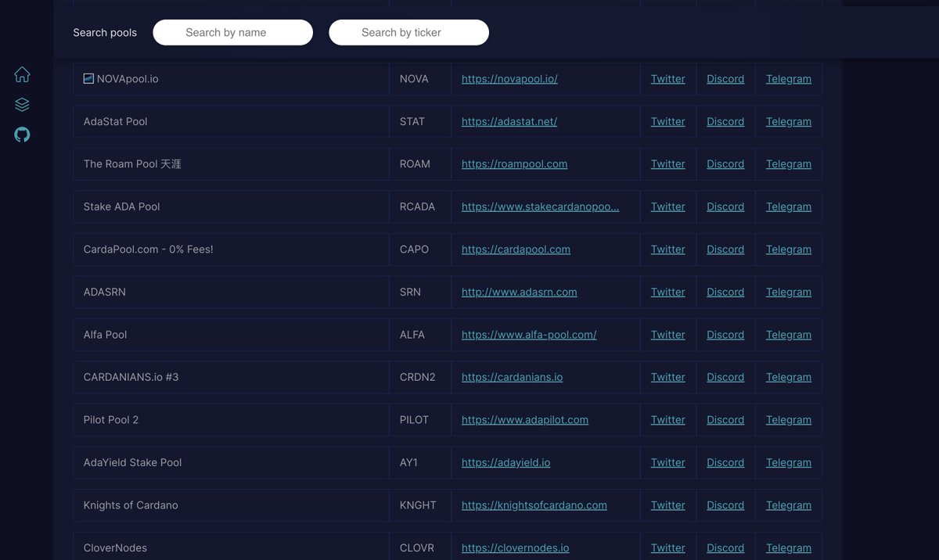The width and height of the screenshot is (939, 560).
Task: Open the https://adastat.net/ link
Action: point(509,121)
